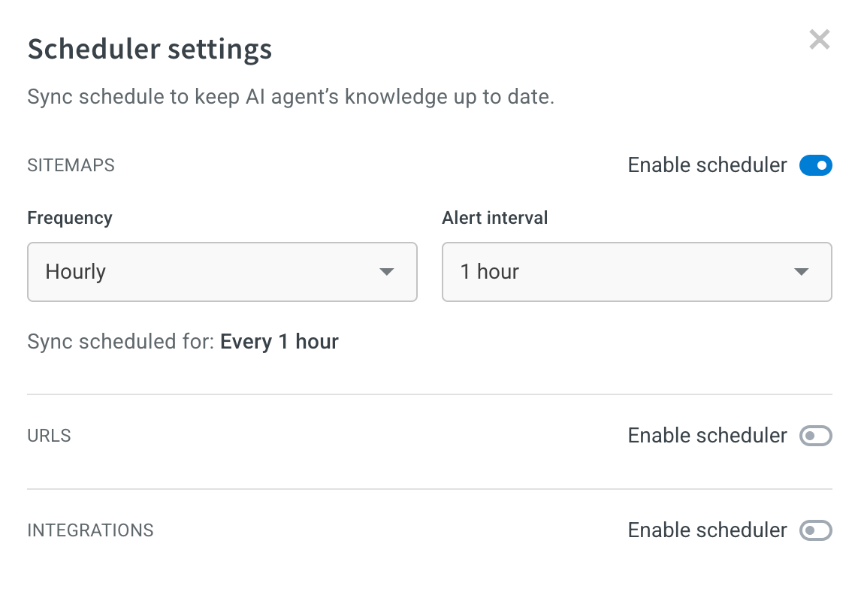Click the Frequency dropdown arrow icon

pos(387,272)
